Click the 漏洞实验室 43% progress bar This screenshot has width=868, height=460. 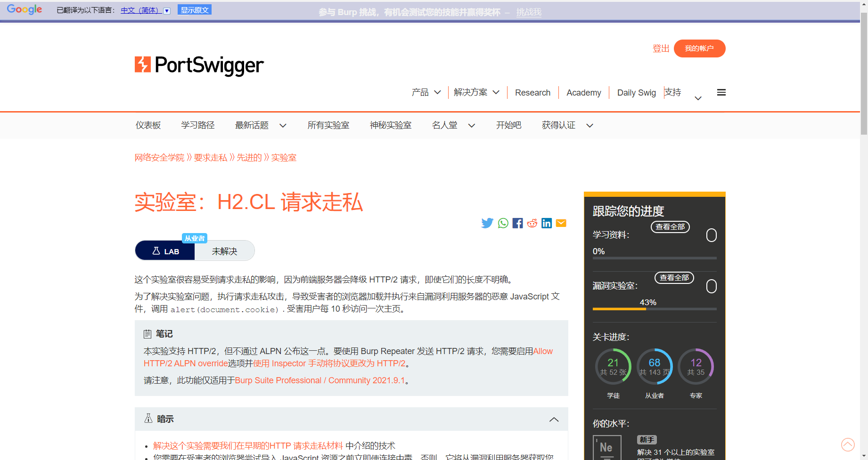pos(655,309)
